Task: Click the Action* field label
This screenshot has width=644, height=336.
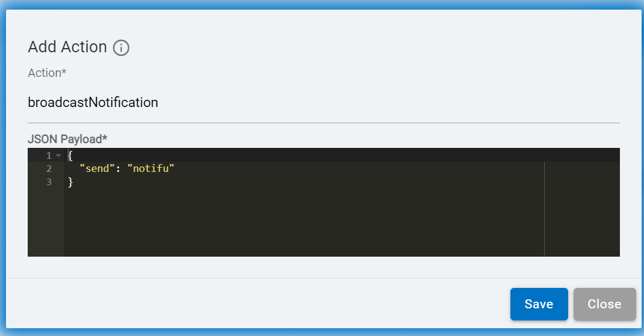Action: tap(47, 73)
